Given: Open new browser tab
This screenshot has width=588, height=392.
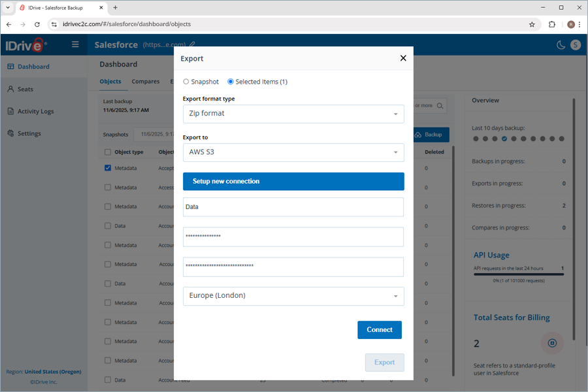Looking at the screenshot, I should pyautogui.click(x=115, y=7).
